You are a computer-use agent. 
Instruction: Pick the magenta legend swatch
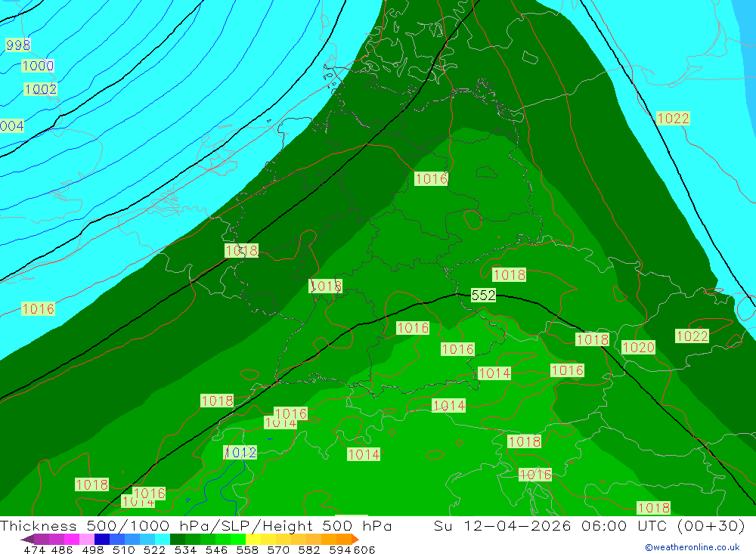click(71, 539)
